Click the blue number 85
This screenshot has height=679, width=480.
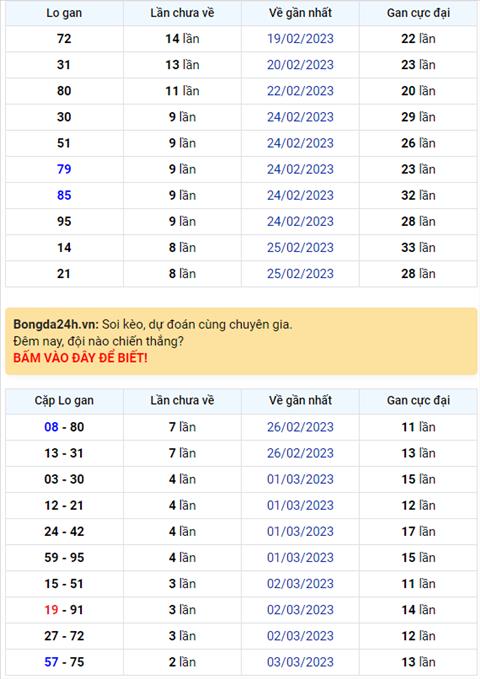click(64, 195)
